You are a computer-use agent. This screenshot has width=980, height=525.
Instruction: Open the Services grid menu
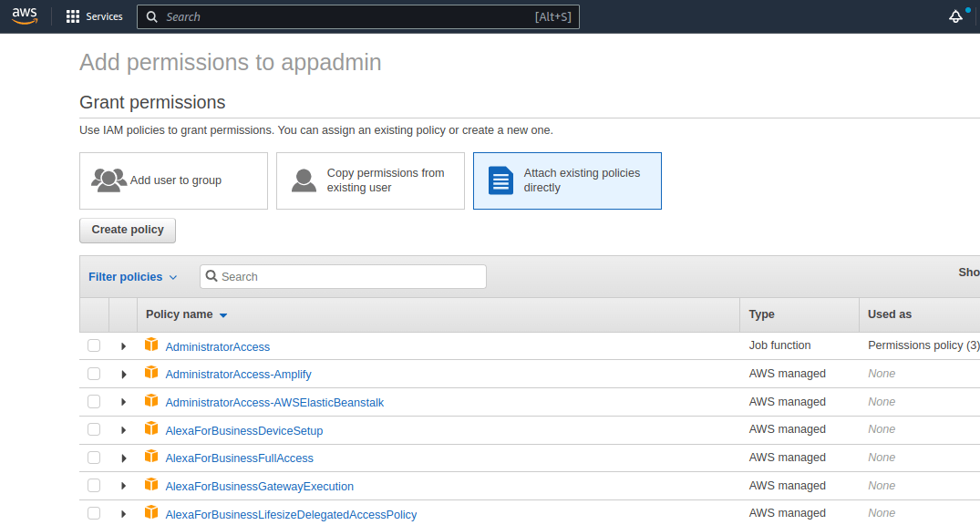[73, 17]
